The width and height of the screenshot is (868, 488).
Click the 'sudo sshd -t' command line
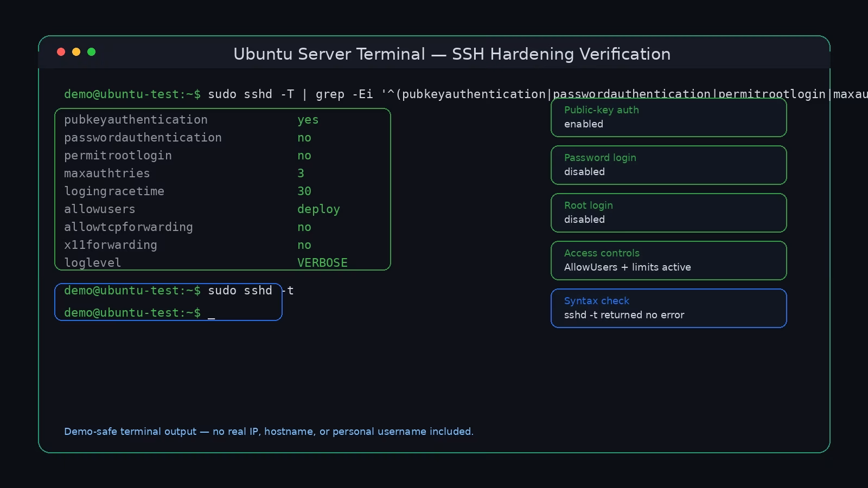tap(179, 291)
